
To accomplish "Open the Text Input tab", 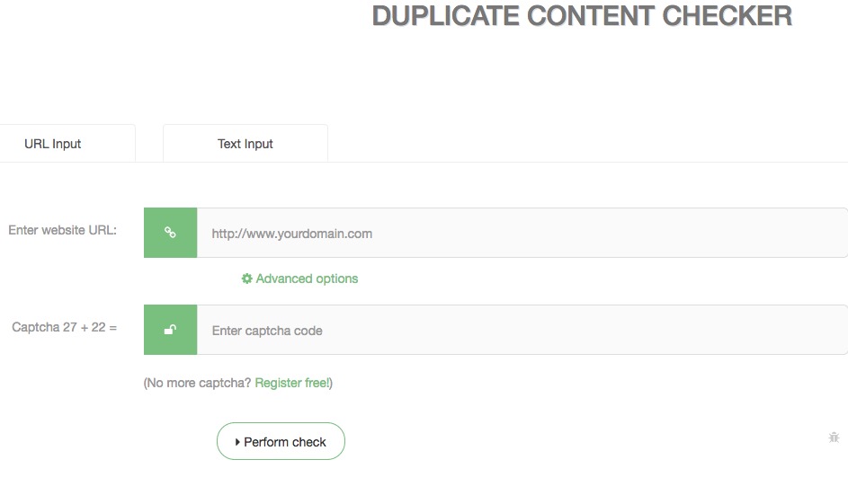I will coord(245,144).
